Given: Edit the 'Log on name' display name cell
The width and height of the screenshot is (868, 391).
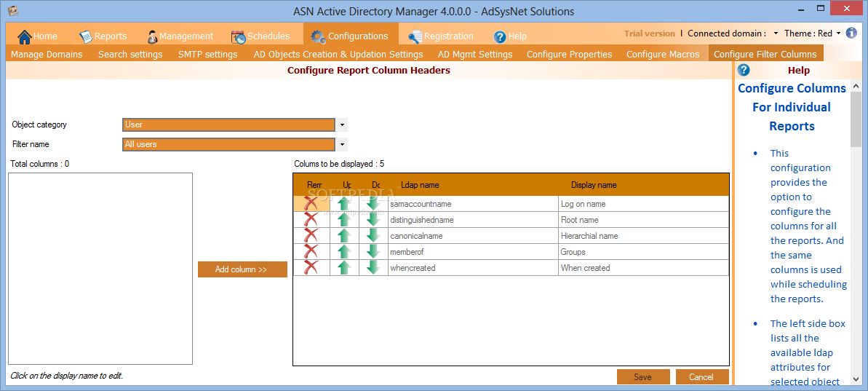Looking at the screenshot, I should point(644,204).
